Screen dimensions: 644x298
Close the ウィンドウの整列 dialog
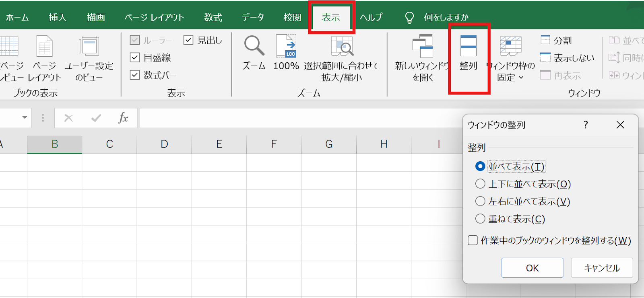[620, 125]
